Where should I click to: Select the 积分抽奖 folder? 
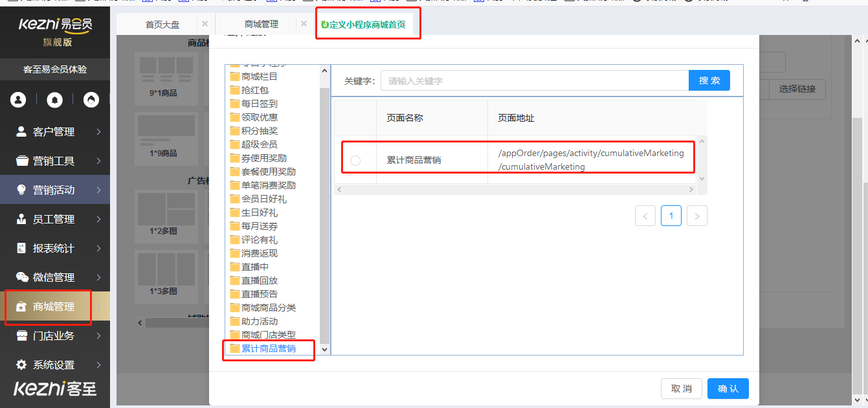pyautogui.click(x=254, y=131)
